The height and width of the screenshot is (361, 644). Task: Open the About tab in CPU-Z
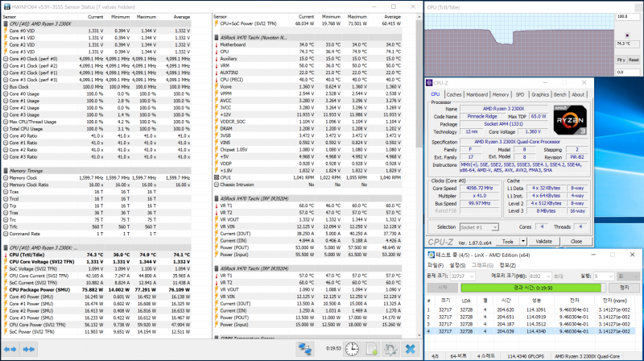(578, 94)
